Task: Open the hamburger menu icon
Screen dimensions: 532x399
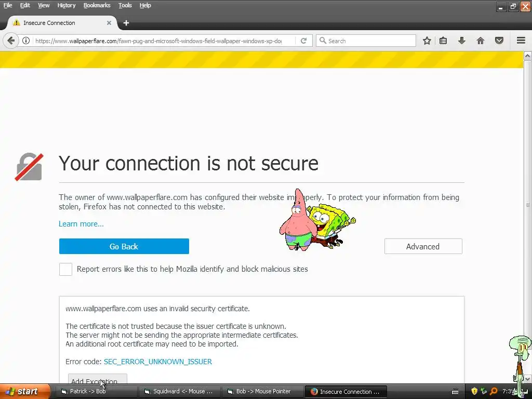Action: tap(521, 41)
